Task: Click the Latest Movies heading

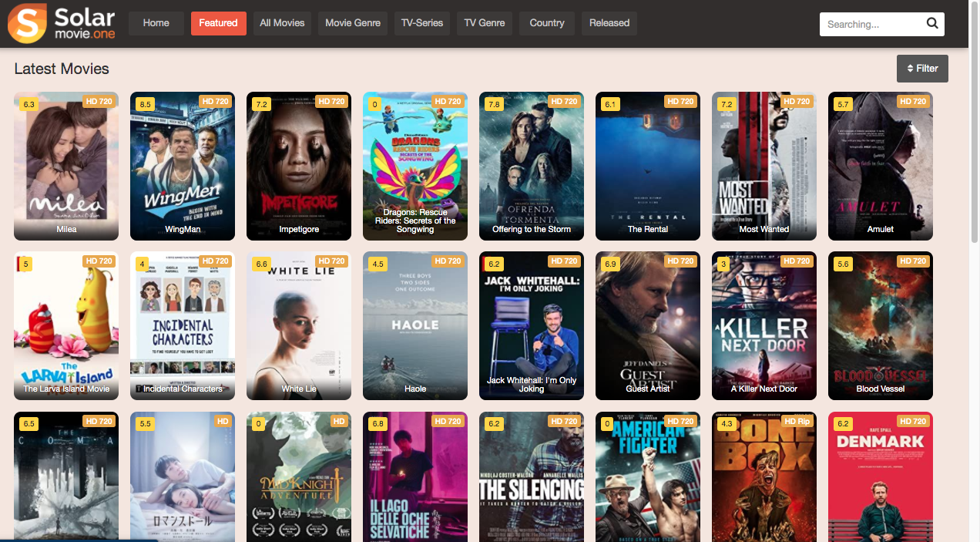Action: pos(62,69)
